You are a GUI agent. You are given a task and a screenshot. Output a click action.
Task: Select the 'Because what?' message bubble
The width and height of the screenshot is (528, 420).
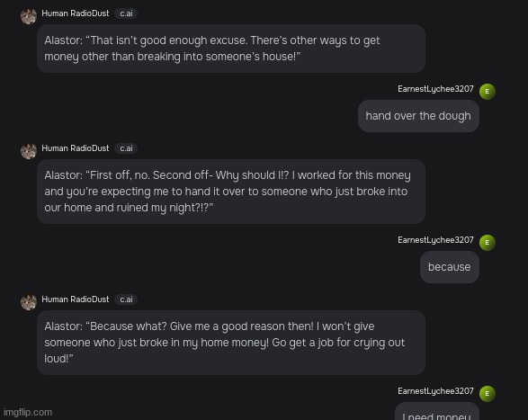(231, 343)
